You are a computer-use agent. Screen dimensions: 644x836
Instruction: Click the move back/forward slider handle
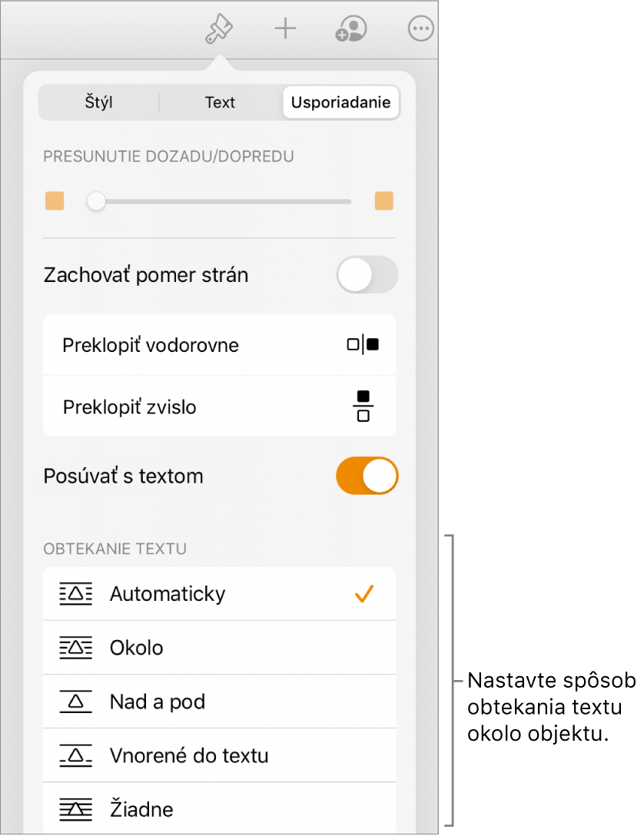[96, 201]
